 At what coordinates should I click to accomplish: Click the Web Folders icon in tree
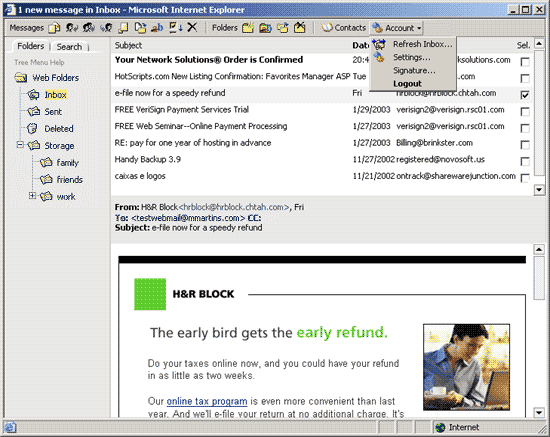coord(21,78)
